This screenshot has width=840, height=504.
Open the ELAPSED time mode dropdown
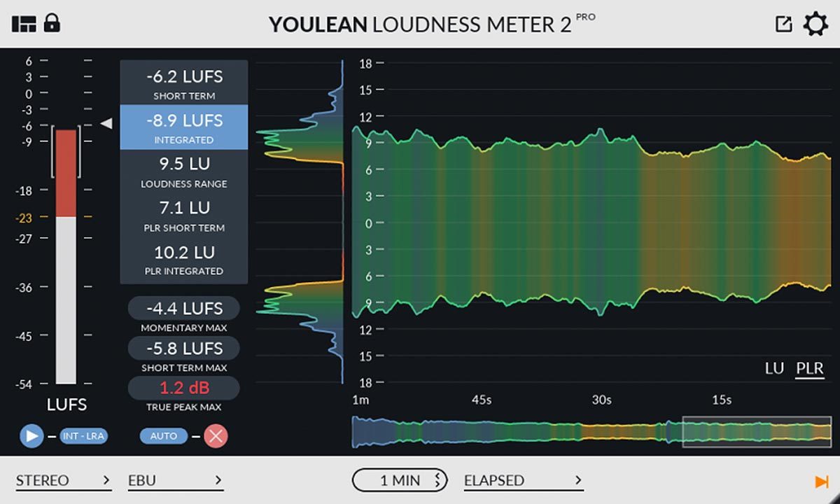click(523, 480)
